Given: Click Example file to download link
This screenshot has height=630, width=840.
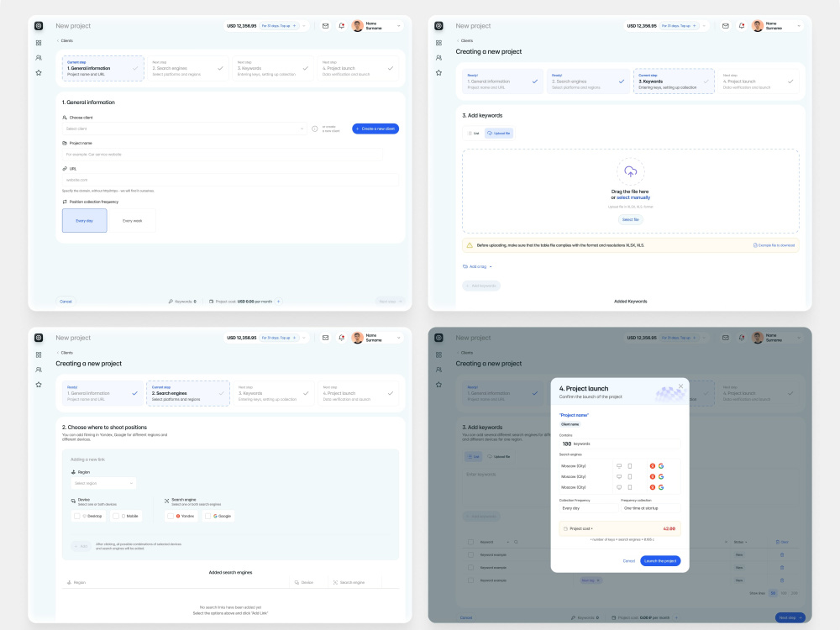Looking at the screenshot, I should click(x=774, y=245).
